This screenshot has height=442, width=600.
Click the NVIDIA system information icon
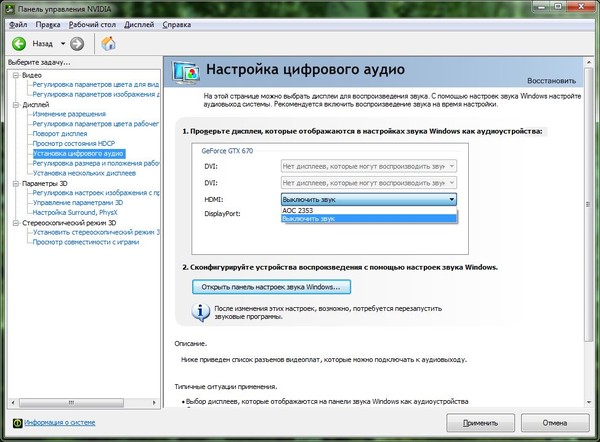coord(17,423)
